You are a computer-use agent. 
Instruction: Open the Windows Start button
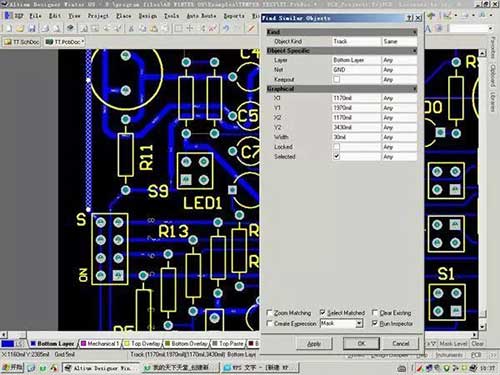pos(13,367)
